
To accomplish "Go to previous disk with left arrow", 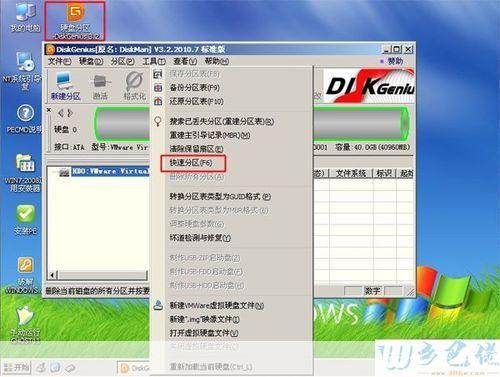I will tap(61, 113).
